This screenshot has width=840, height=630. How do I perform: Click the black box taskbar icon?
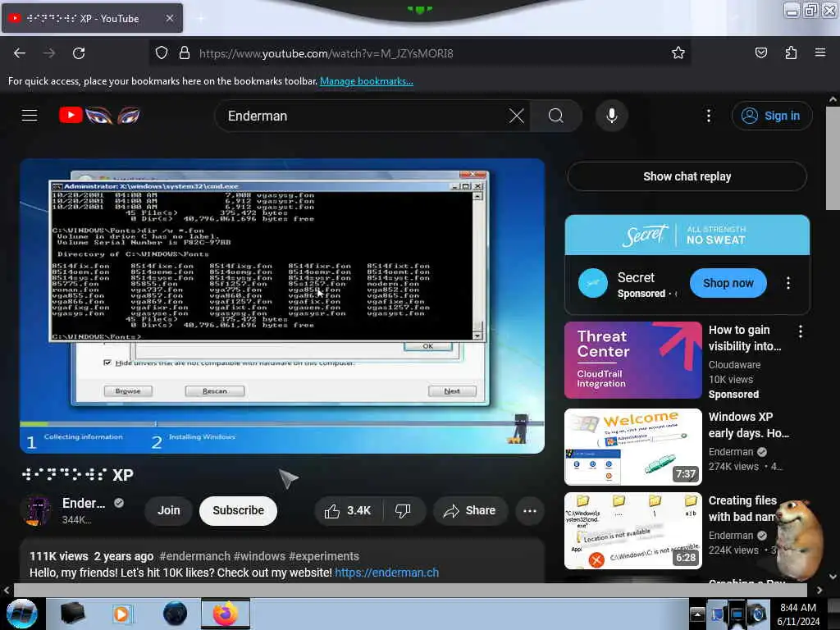73,614
